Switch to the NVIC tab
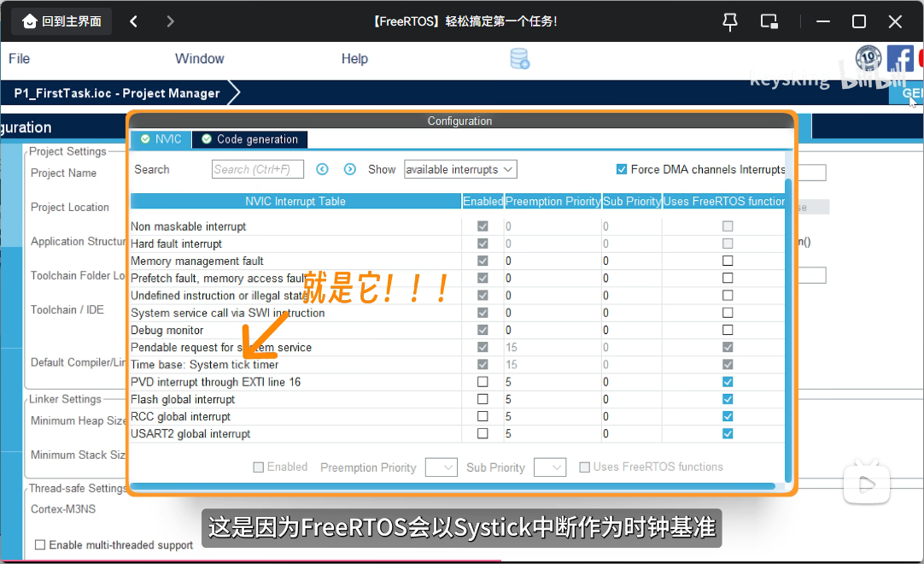 tap(161, 139)
